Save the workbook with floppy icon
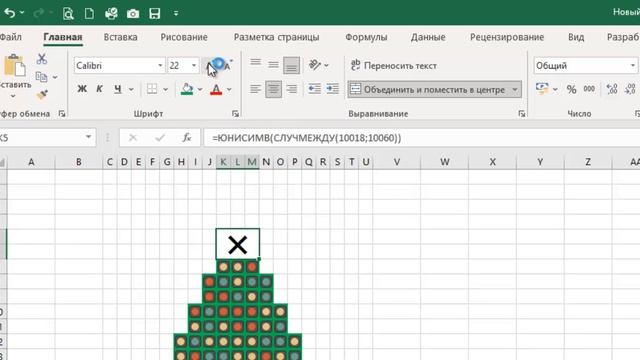 [x=155, y=13]
